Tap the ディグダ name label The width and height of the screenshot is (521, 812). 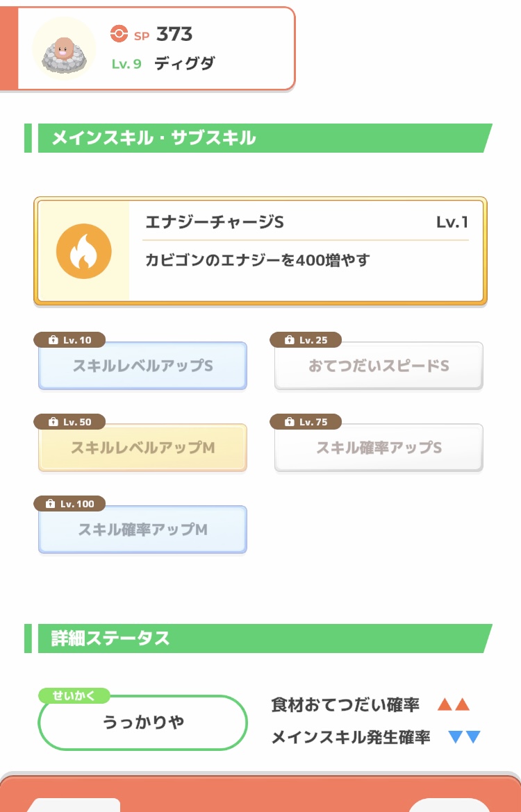(x=184, y=64)
